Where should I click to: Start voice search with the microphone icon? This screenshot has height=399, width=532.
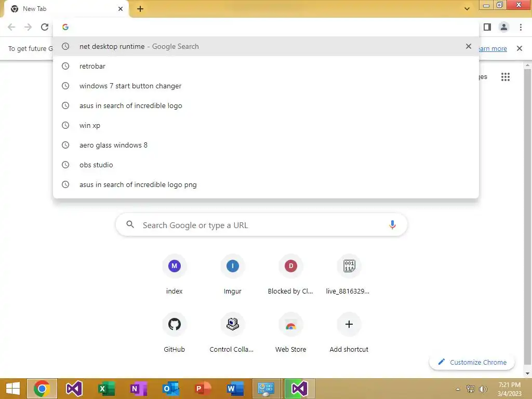(392, 225)
